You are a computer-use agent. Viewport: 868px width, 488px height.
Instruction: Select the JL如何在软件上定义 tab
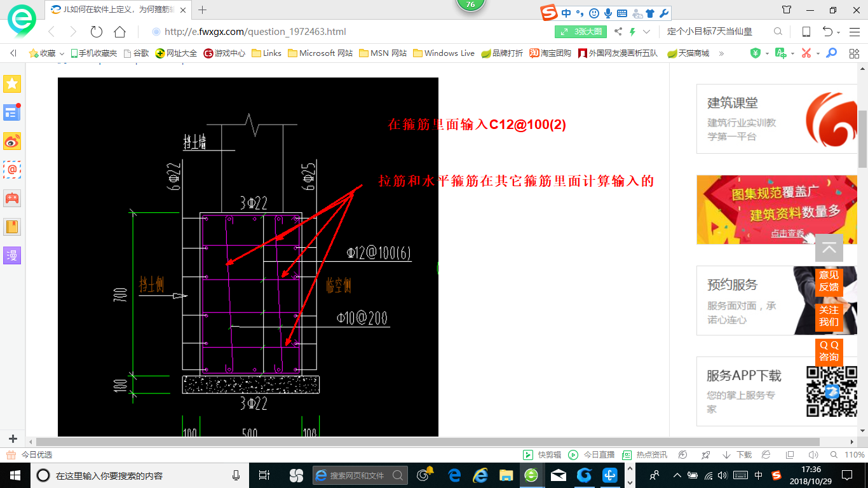coord(118,10)
